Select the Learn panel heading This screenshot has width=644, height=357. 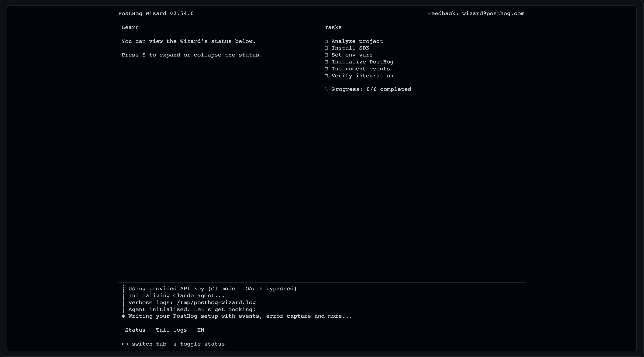tap(130, 27)
